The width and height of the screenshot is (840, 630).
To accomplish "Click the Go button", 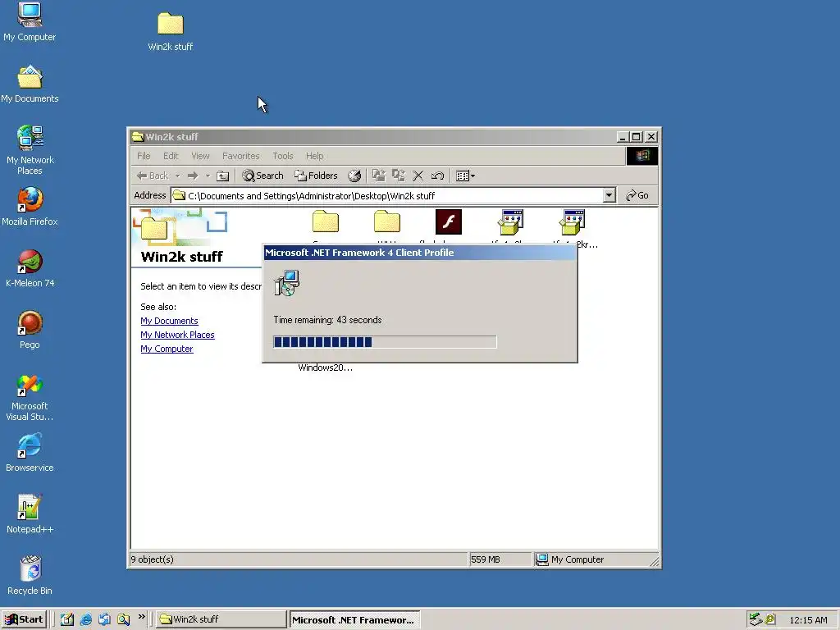I will pos(637,195).
